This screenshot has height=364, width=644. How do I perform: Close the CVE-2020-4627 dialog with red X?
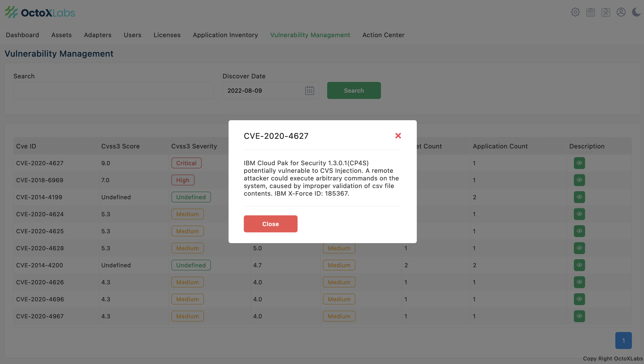tap(398, 136)
